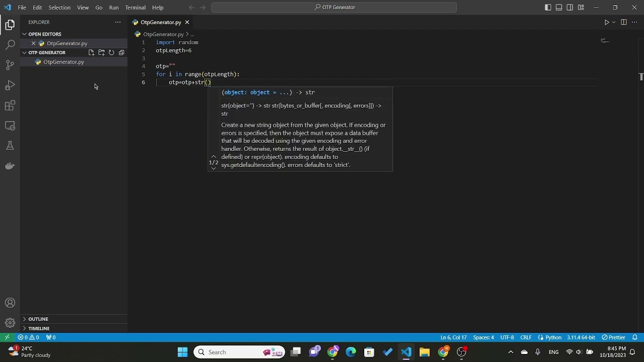Open the Run menu

114,8
